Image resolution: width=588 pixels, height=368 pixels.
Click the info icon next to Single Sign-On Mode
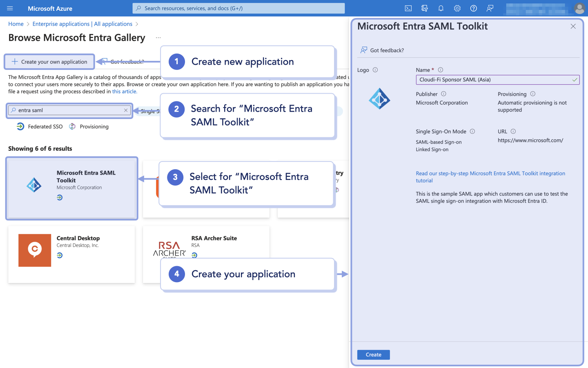point(472,131)
